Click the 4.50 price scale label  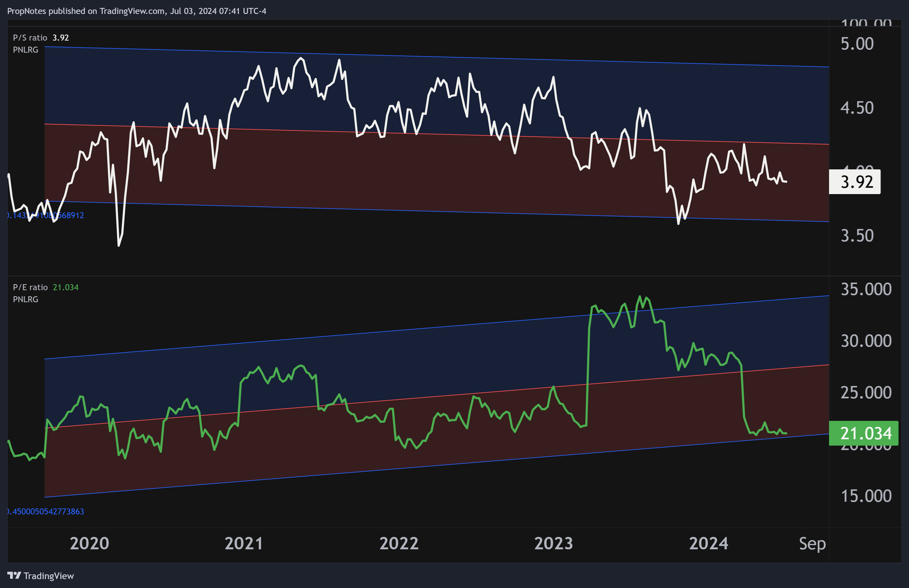pos(857,108)
